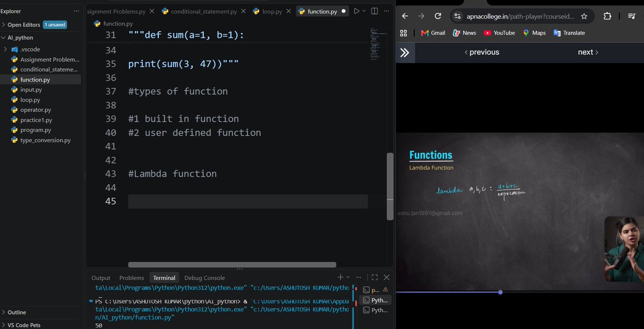Click the apnacollege.in address bar
Viewport: 644px width, 329px height.
pyautogui.click(x=520, y=16)
